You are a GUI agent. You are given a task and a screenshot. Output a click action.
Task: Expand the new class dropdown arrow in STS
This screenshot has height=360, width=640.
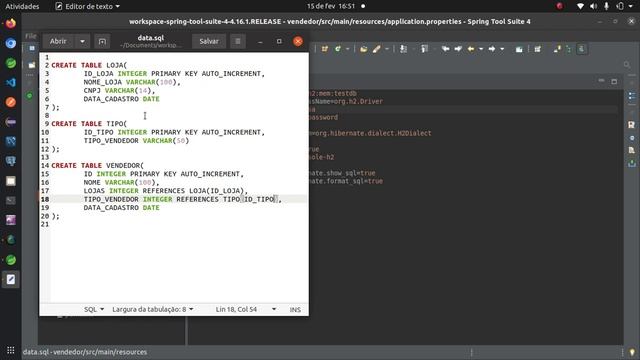(347, 49)
